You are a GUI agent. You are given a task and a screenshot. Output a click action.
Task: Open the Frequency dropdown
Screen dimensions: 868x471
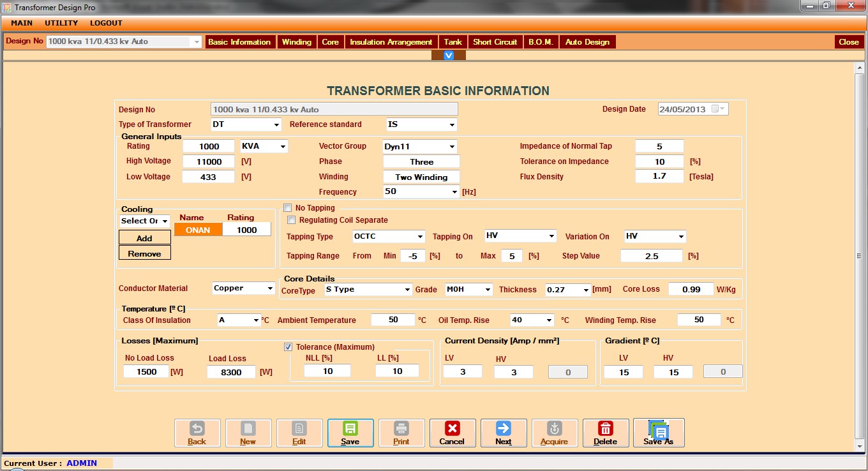pyautogui.click(x=455, y=191)
